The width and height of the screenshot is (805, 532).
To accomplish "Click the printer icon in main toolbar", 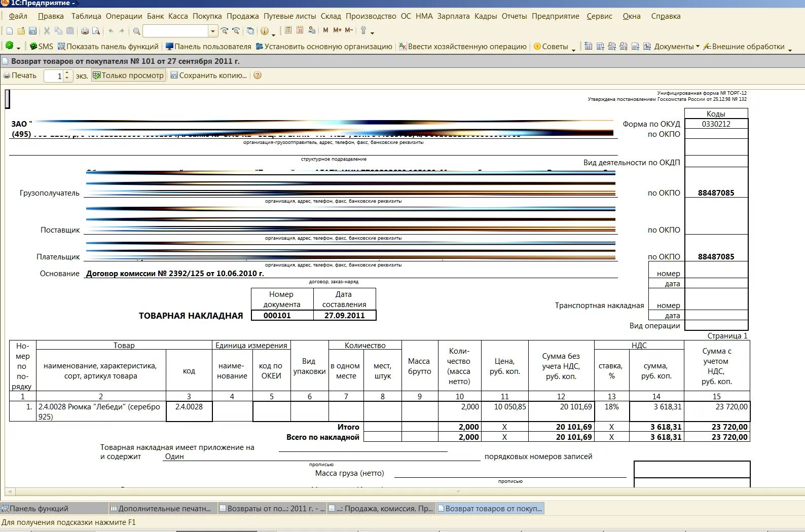I will point(85,31).
